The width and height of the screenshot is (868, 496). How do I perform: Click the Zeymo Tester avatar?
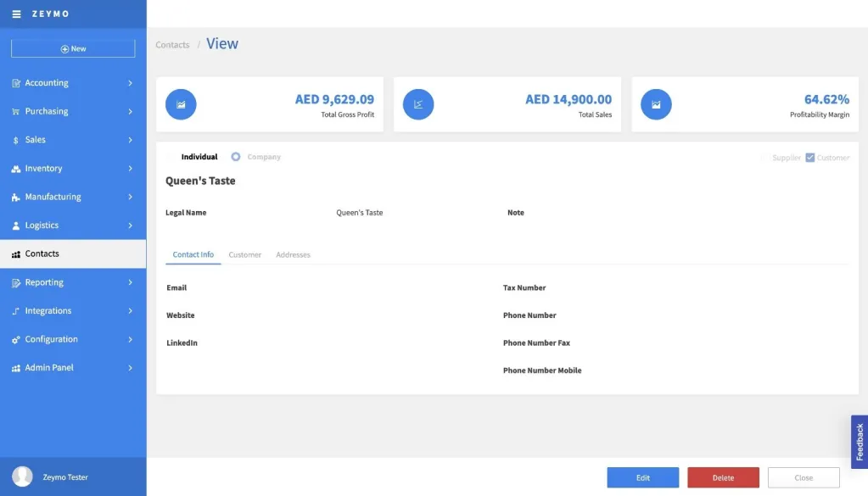tap(23, 476)
